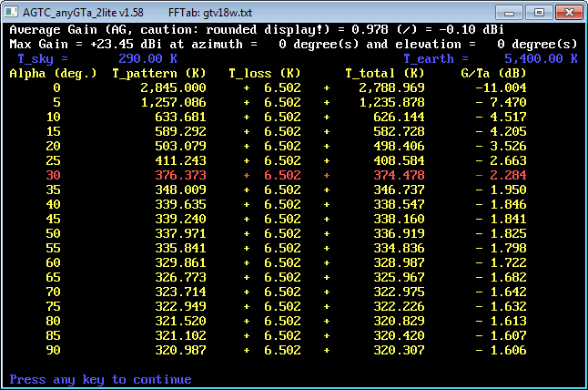Click the 'T_total (K)' column header
Image resolution: width=588 pixels, height=390 pixels.
coord(385,73)
